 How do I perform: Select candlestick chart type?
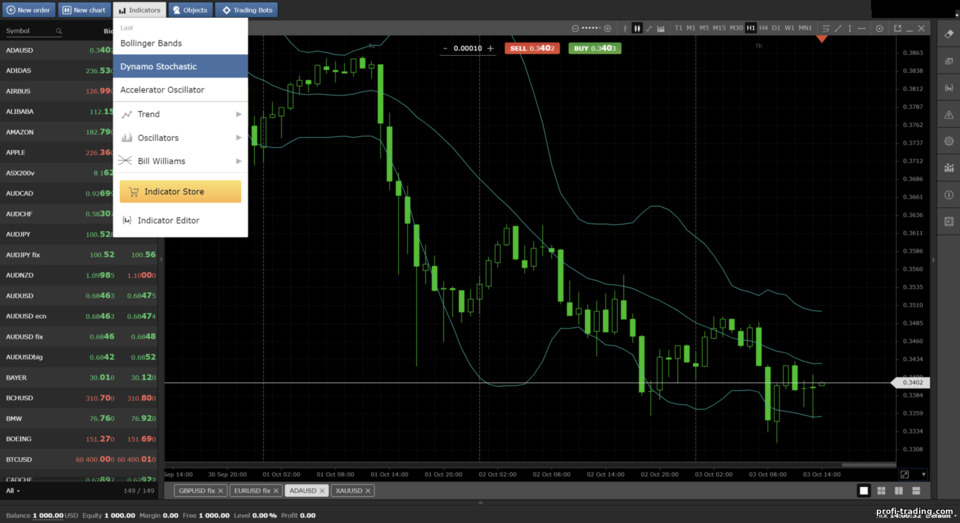(637, 28)
